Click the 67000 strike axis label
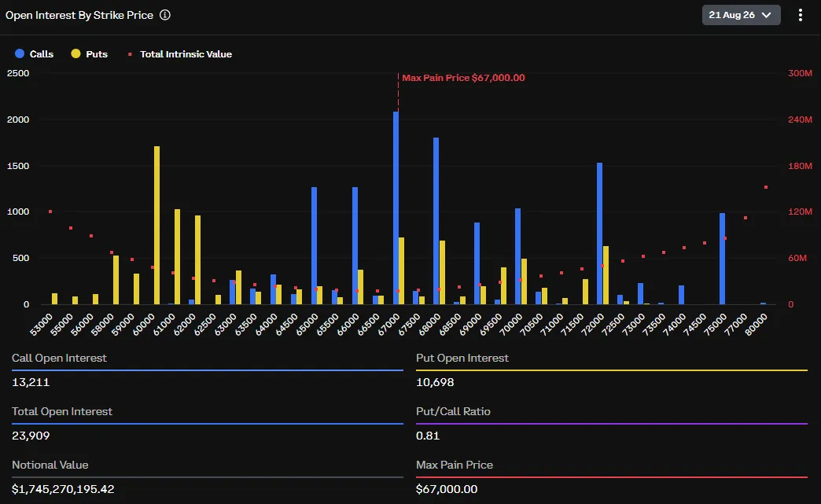This screenshot has width=821, height=504. [x=388, y=324]
